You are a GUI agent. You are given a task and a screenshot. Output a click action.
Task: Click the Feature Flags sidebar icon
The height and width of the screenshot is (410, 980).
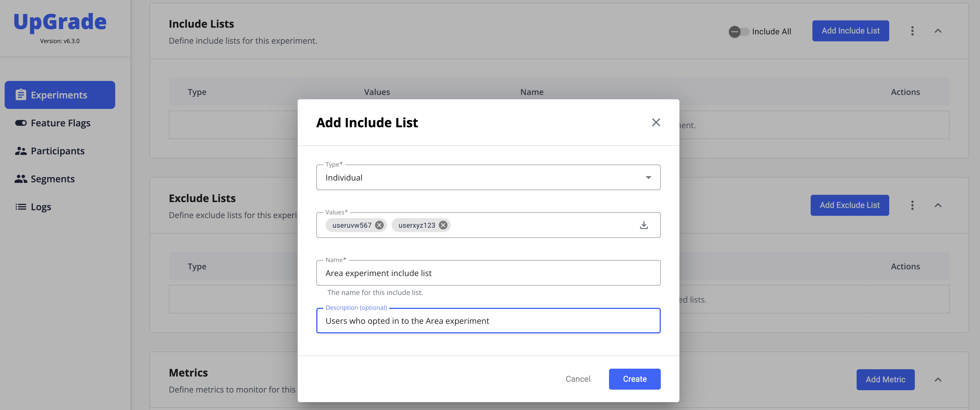[x=21, y=123]
